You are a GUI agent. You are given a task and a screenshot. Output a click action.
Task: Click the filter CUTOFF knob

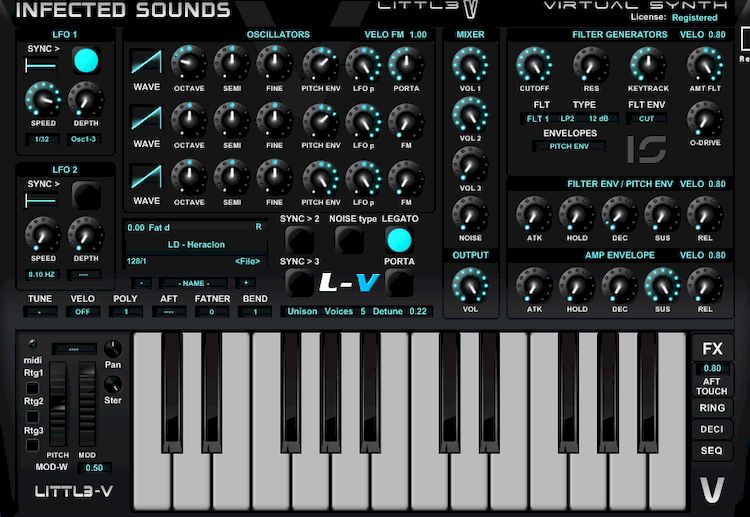(534, 64)
